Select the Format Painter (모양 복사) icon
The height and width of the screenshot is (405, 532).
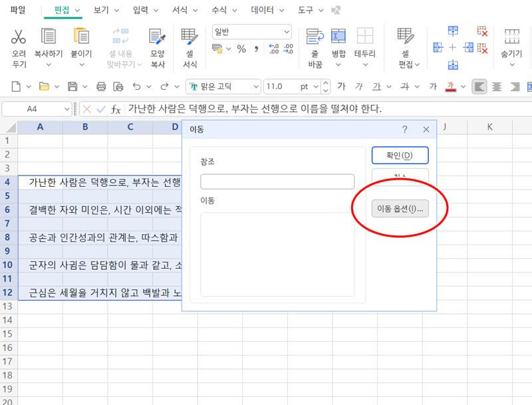pyautogui.click(x=157, y=37)
